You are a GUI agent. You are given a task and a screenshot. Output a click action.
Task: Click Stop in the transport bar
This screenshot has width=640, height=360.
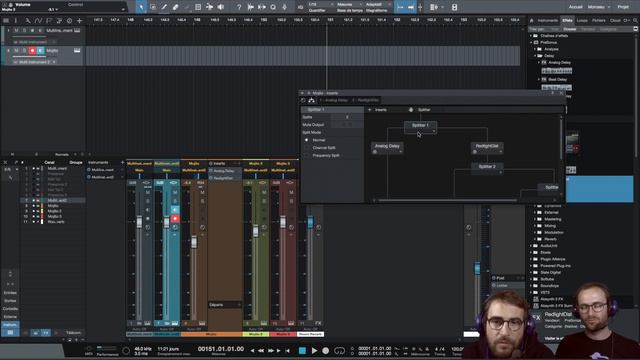coord(302,350)
